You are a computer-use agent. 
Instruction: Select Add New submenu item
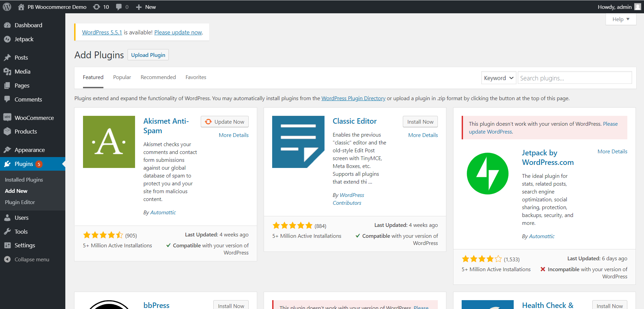(16, 191)
